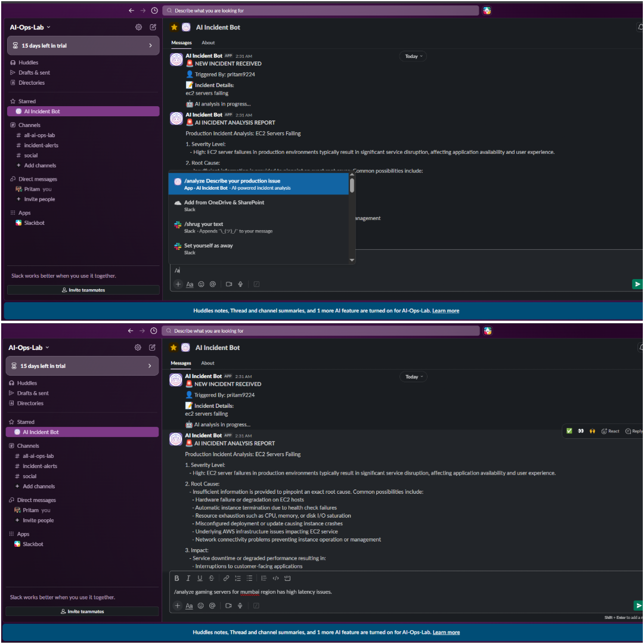
Task: Click the Learn more link in the lower banner
Action: coord(446,632)
